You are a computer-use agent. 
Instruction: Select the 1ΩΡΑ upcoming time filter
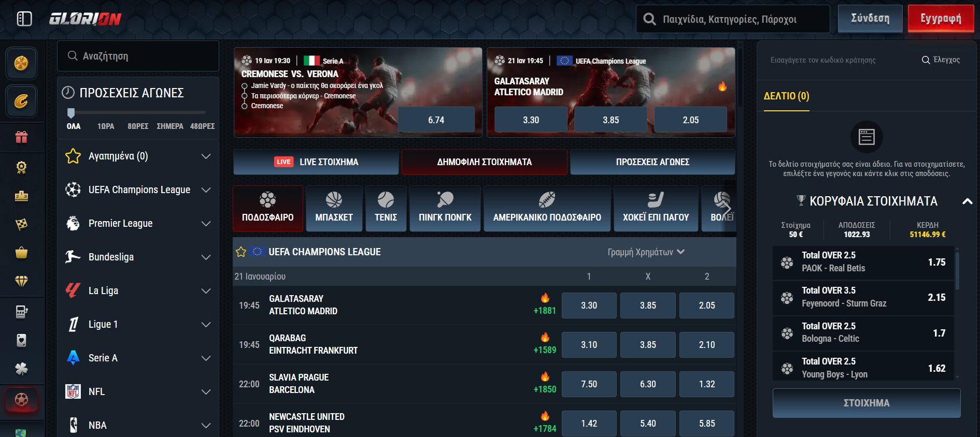(106, 126)
